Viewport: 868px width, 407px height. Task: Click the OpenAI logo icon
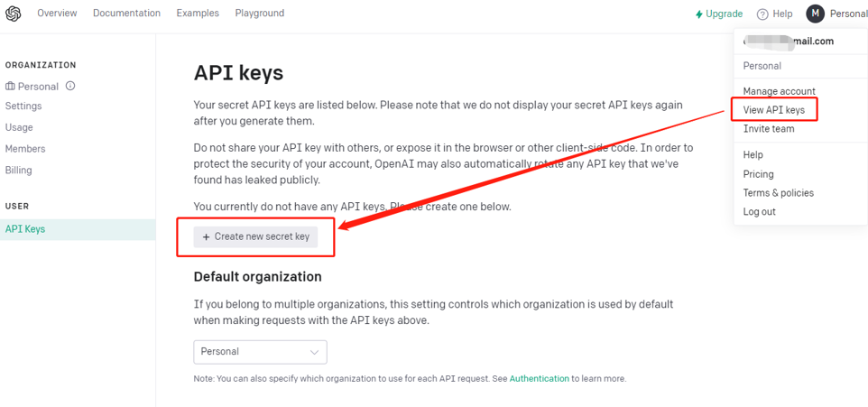(14, 14)
